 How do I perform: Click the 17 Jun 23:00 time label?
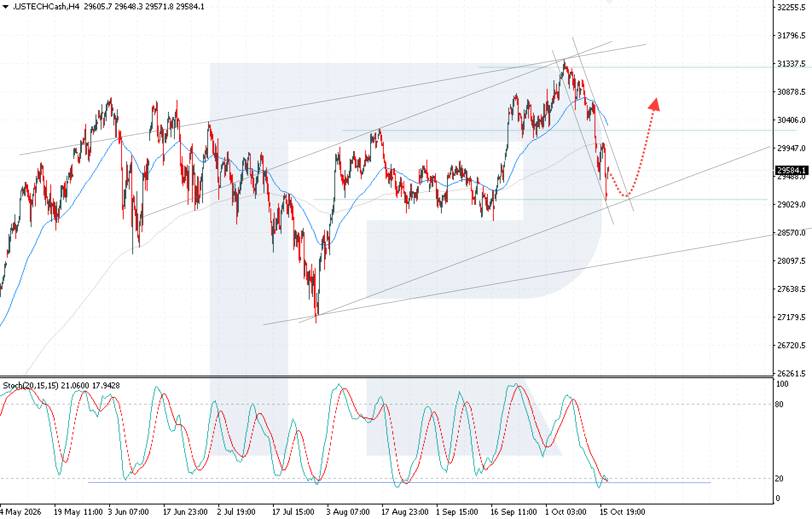click(186, 512)
